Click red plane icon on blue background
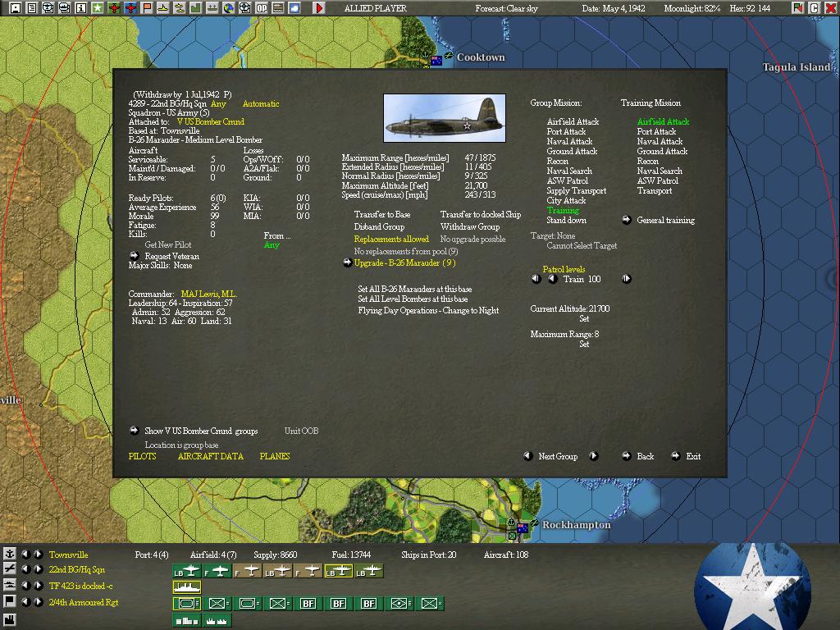The height and width of the screenshot is (630, 840). point(130,7)
